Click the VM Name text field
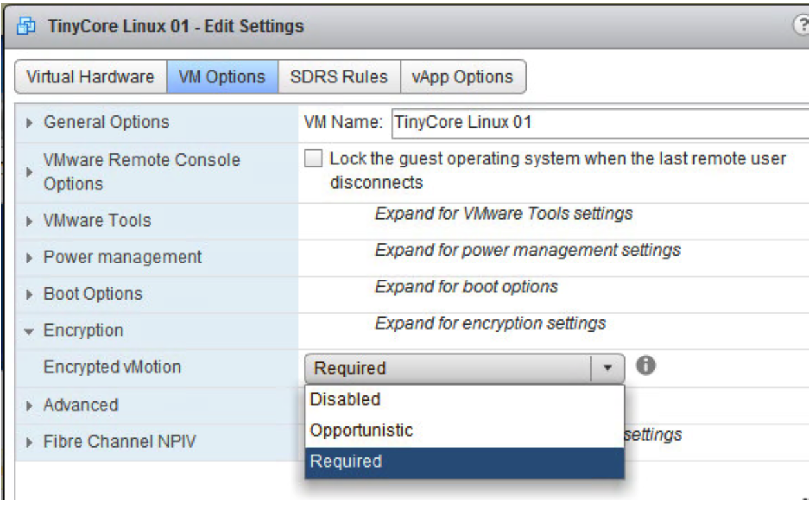 (601, 122)
